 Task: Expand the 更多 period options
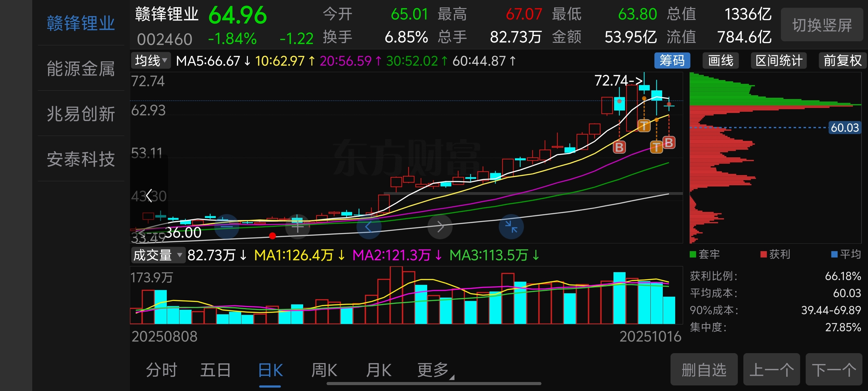tap(434, 370)
